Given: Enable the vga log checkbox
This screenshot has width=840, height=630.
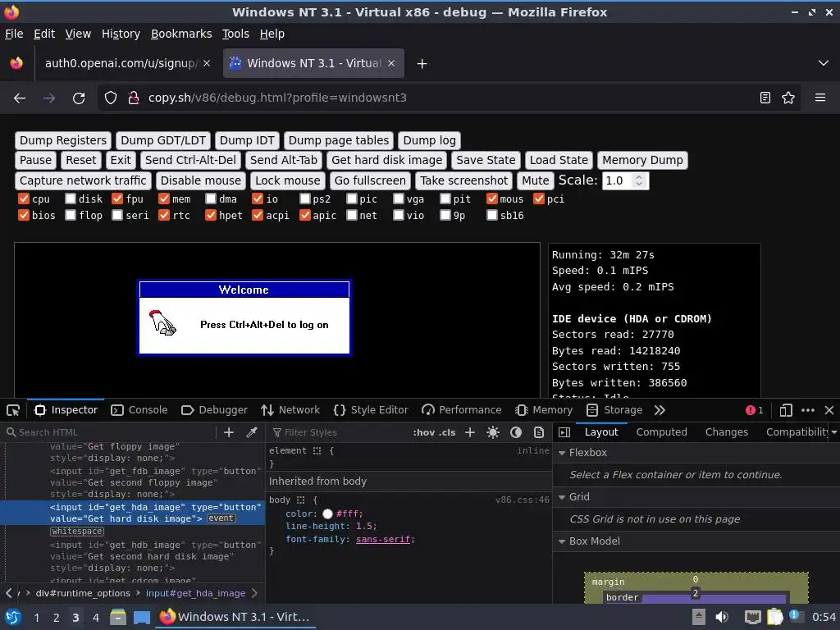Looking at the screenshot, I should coord(398,199).
